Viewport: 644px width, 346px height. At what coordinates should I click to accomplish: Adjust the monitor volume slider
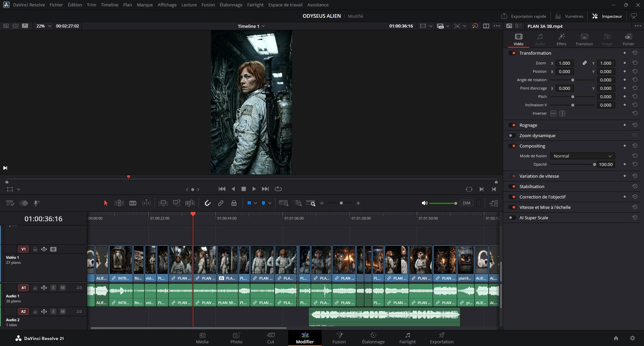point(443,203)
